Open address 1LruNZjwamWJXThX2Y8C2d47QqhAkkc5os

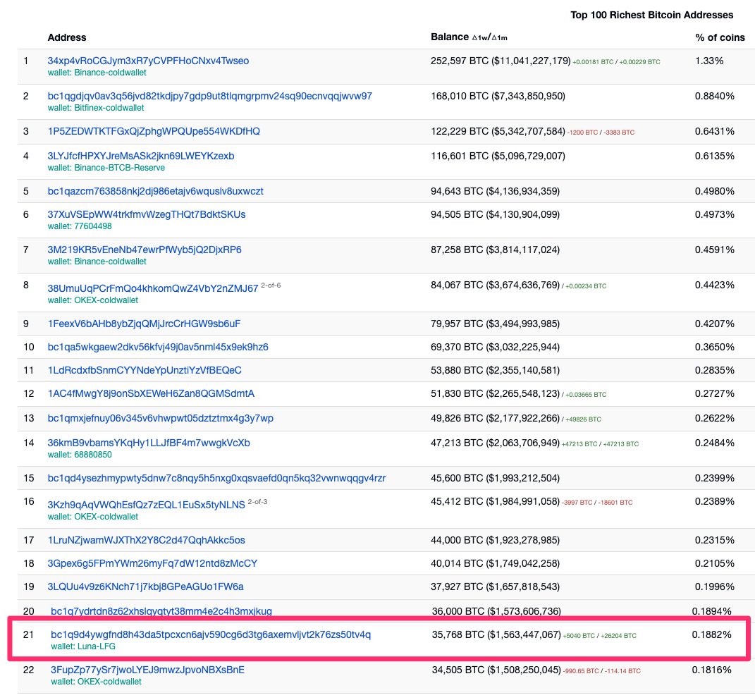(x=147, y=540)
